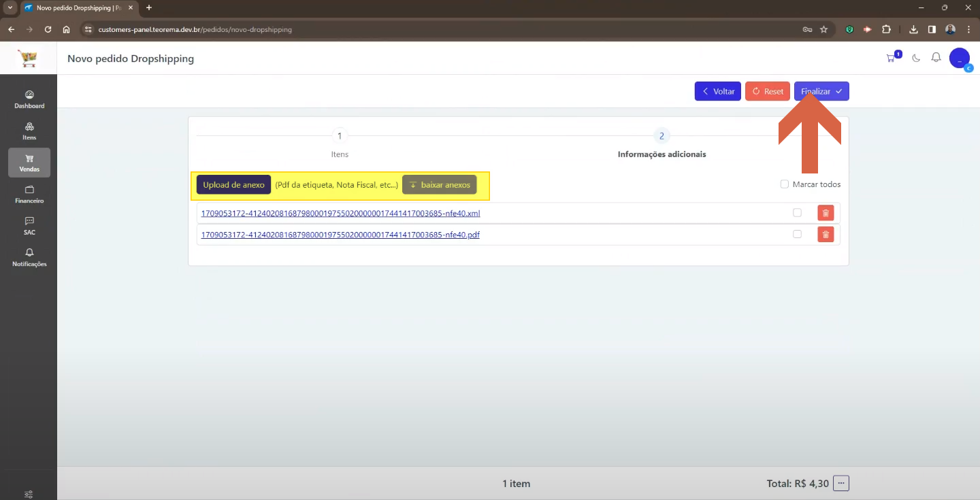Open Chrome three-dot menu
Screen dimensions: 980x500
[968, 29]
